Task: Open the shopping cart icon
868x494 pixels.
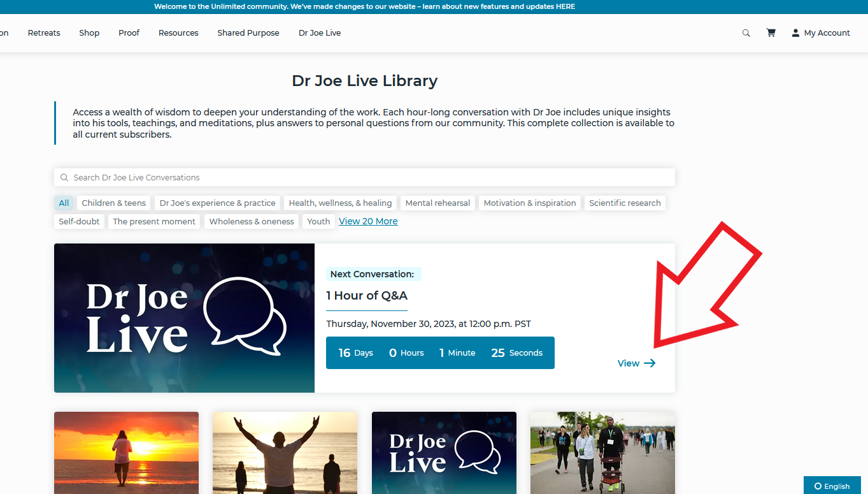Action: 771,33
